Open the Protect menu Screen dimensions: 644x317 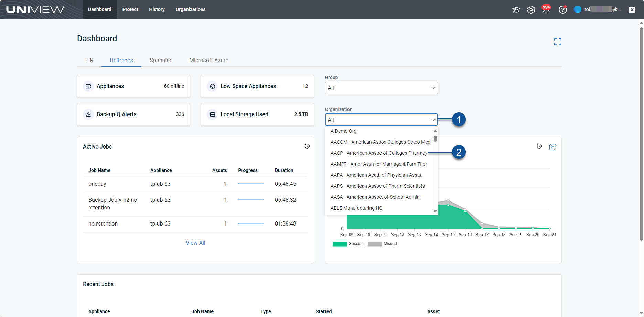[130, 10]
